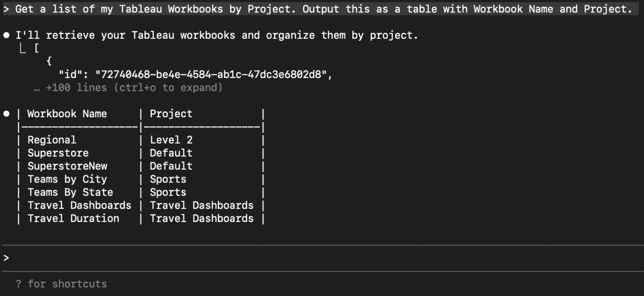The height and width of the screenshot is (296, 644).
Task: Expand the '+100 lines' collapsed output
Action: tap(134, 88)
